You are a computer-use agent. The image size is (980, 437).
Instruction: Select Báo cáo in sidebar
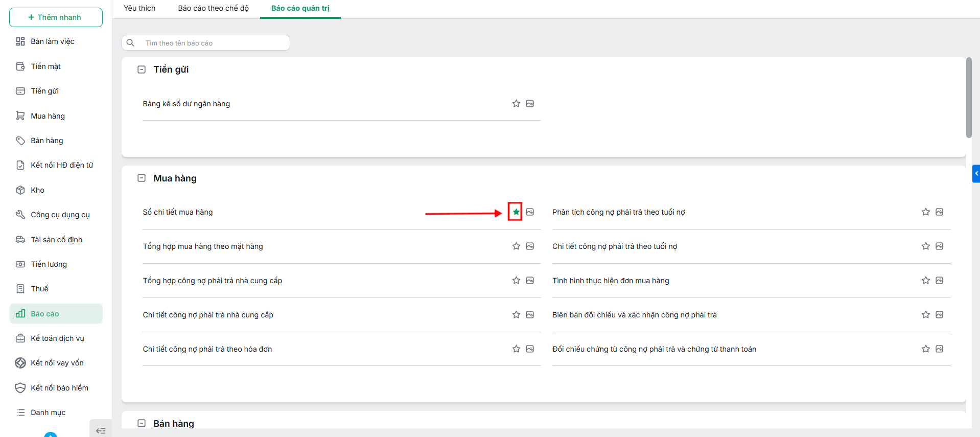[x=56, y=314]
